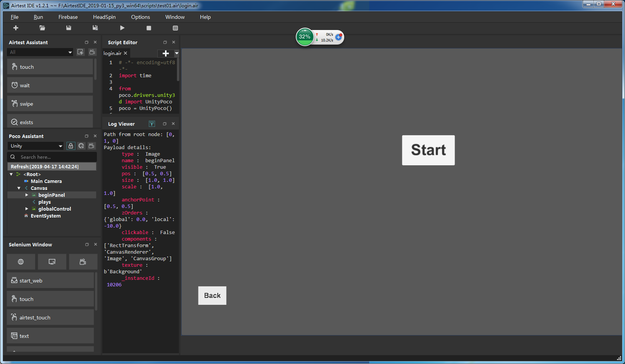Viewport: 625px width, 364px height.
Task: Launch a browser via the globe icon in Selenium Window
Action: pos(21,262)
